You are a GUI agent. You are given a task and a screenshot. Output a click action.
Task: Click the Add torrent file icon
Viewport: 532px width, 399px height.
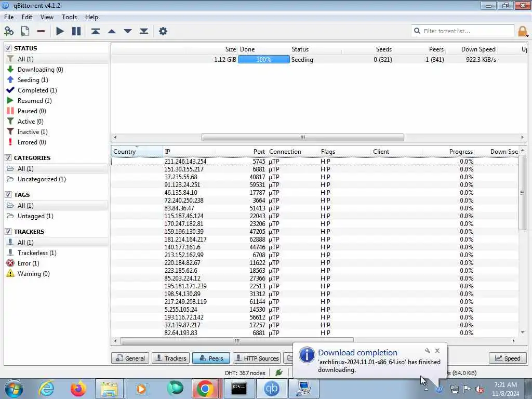point(25,31)
